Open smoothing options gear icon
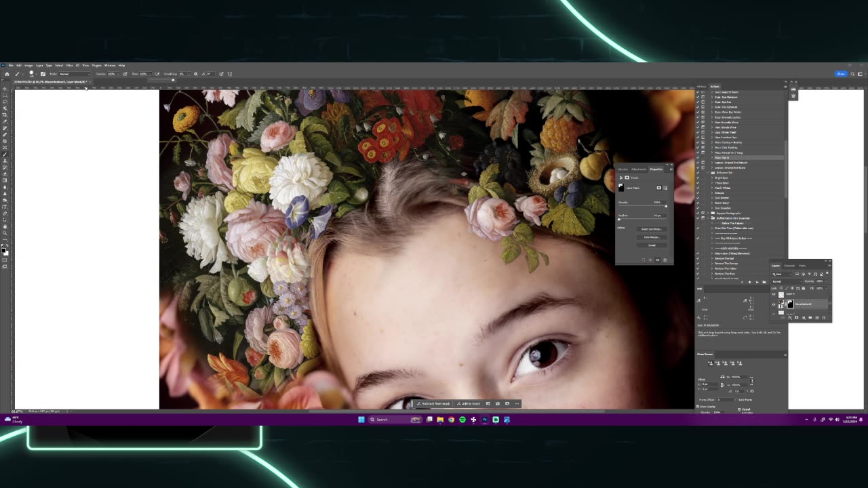Viewport: 868px width, 488px height. [x=195, y=74]
